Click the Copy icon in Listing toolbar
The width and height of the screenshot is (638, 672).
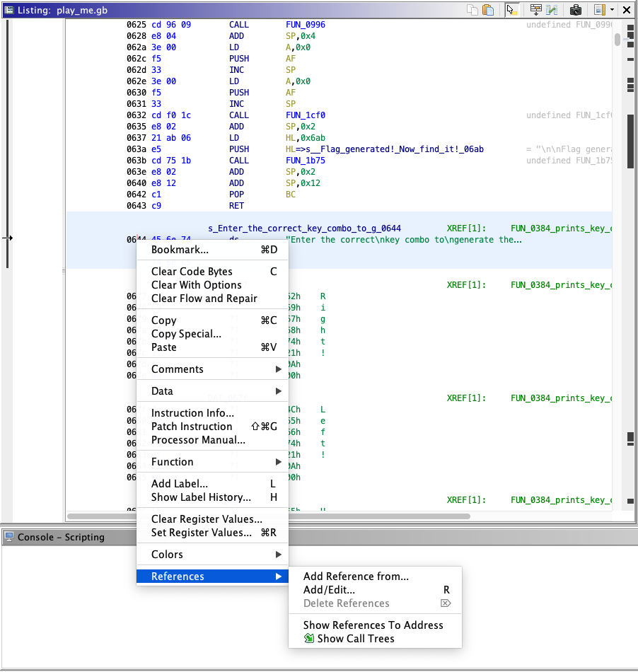[x=472, y=10]
